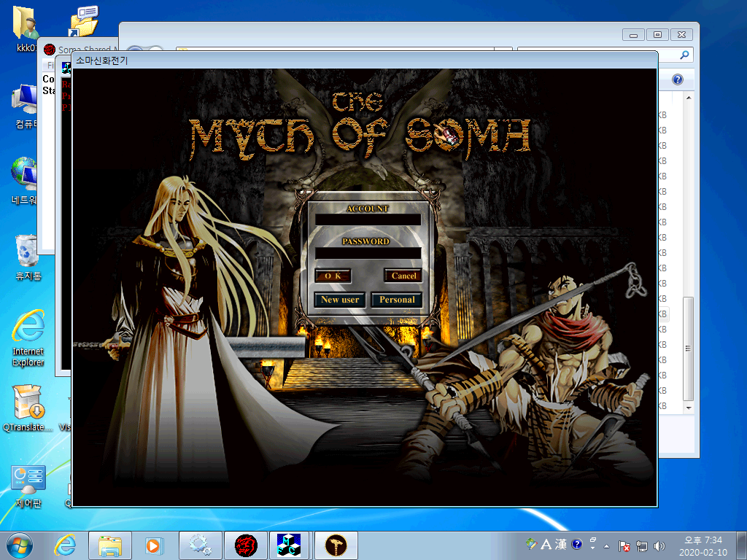
Task: Launch Internet Explorer from the taskbar
Action: point(66,545)
